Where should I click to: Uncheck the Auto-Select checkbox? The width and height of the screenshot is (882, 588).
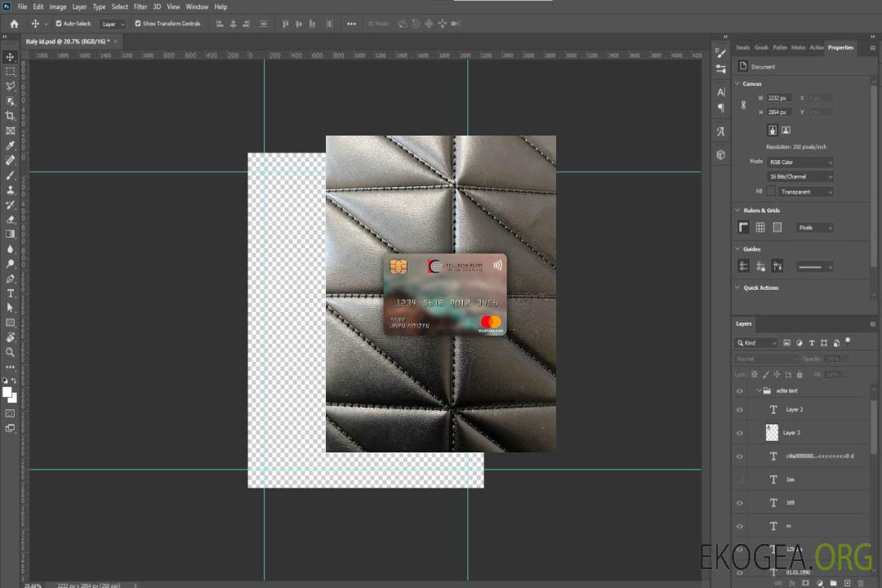[59, 24]
